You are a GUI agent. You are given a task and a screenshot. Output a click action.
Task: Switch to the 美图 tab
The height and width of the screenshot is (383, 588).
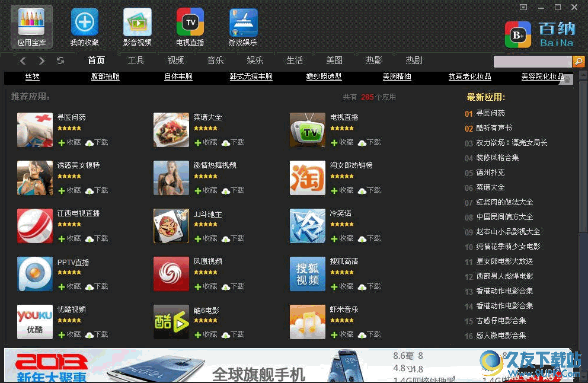(334, 60)
